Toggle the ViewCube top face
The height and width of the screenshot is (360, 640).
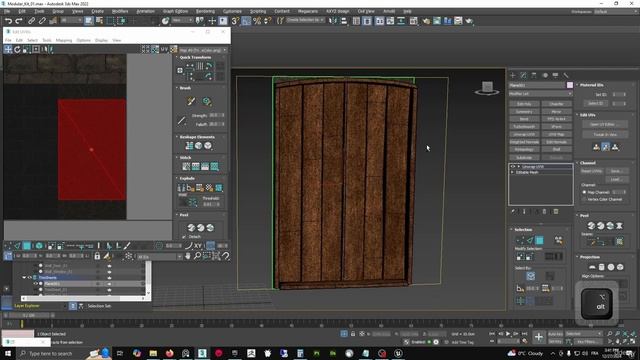click(487, 86)
